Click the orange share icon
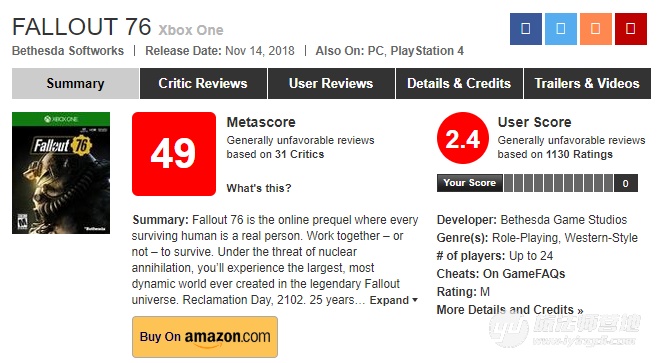 [x=595, y=29]
